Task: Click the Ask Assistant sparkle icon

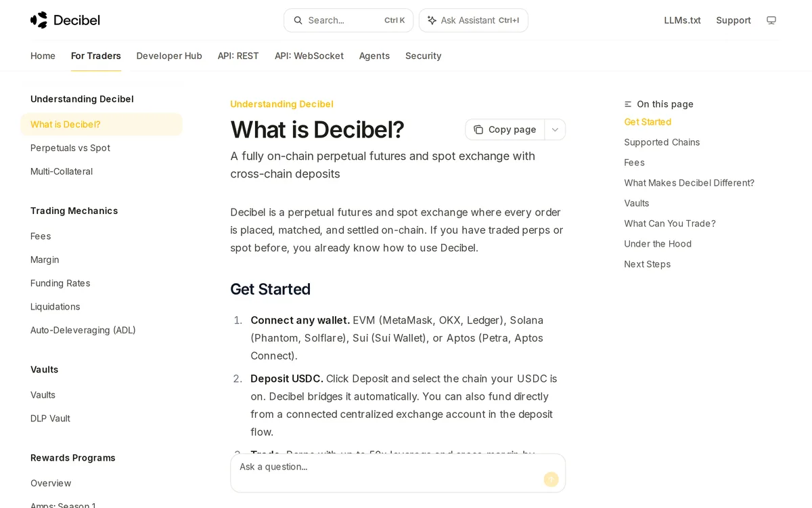Action: click(x=432, y=20)
